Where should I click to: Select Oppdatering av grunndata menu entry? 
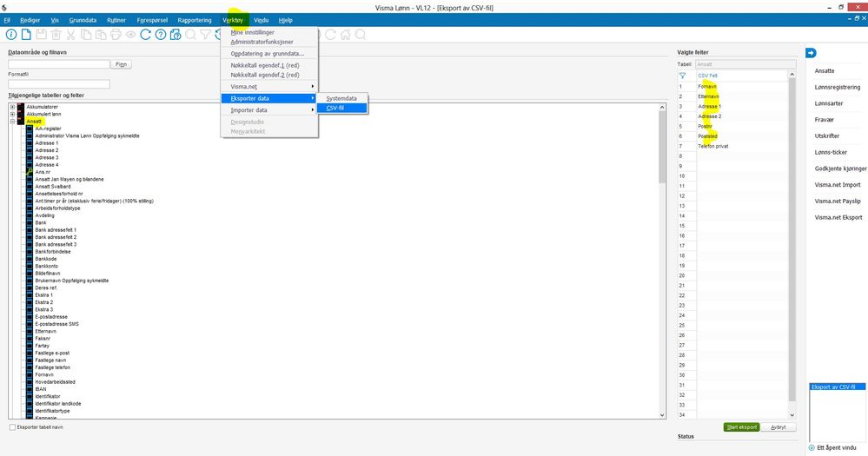click(x=269, y=54)
